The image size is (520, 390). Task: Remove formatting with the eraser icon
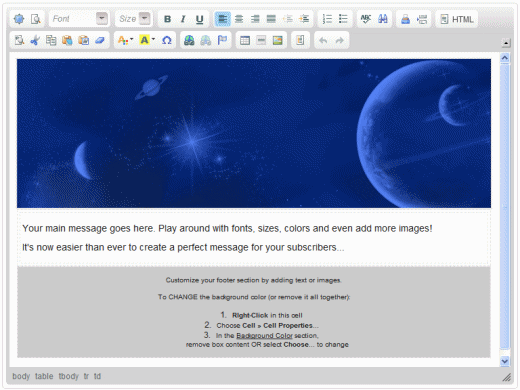(x=100, y=40)
